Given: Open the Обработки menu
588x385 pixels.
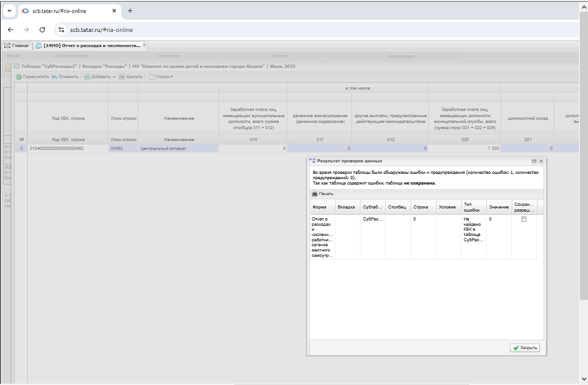Looking at the screenshot, I should pos(169,56).
